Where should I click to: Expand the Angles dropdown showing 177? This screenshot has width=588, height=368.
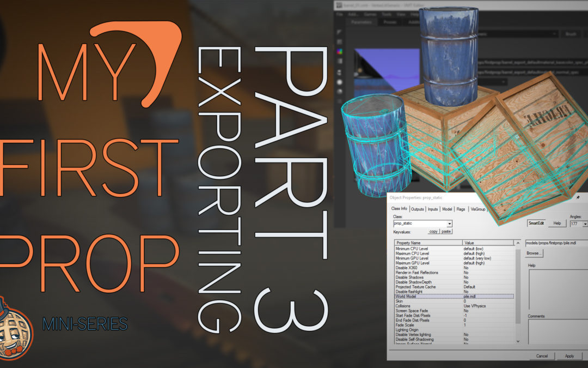[x=585, y=224]
